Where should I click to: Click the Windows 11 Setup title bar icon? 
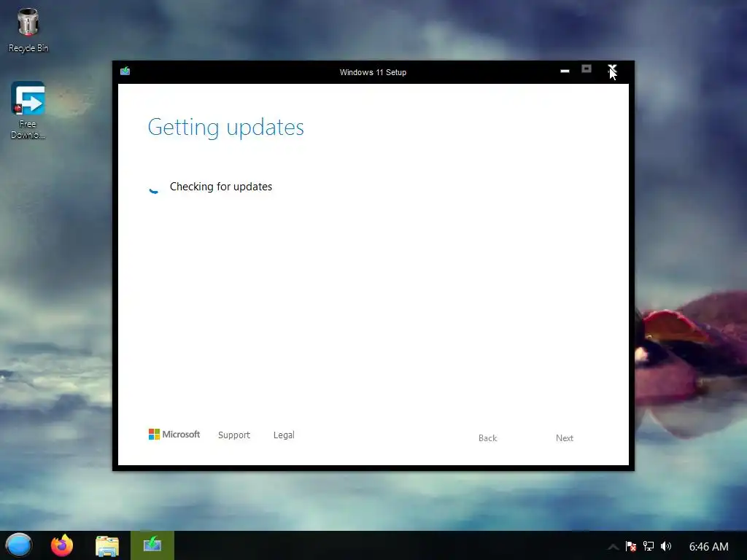pyautogui.click(x=125, y=71)
